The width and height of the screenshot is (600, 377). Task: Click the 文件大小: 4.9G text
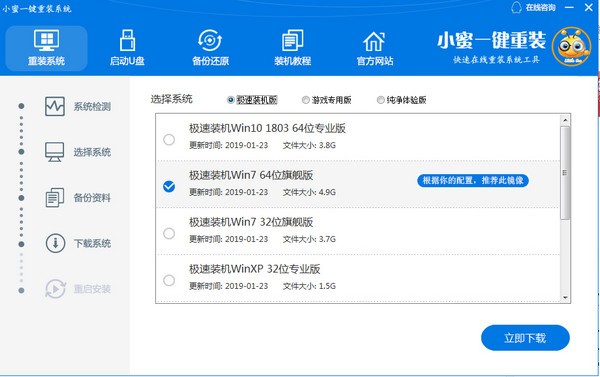coord(309,192)
